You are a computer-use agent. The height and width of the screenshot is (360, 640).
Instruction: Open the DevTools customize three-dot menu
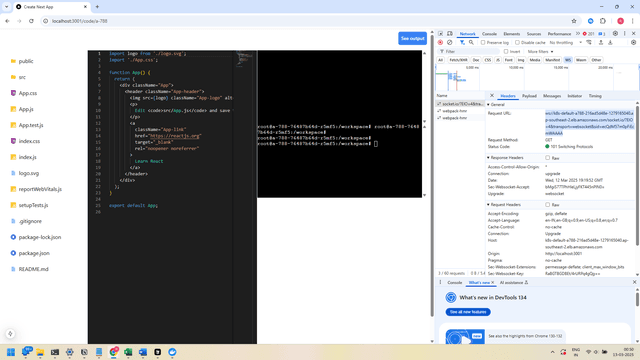625,34
